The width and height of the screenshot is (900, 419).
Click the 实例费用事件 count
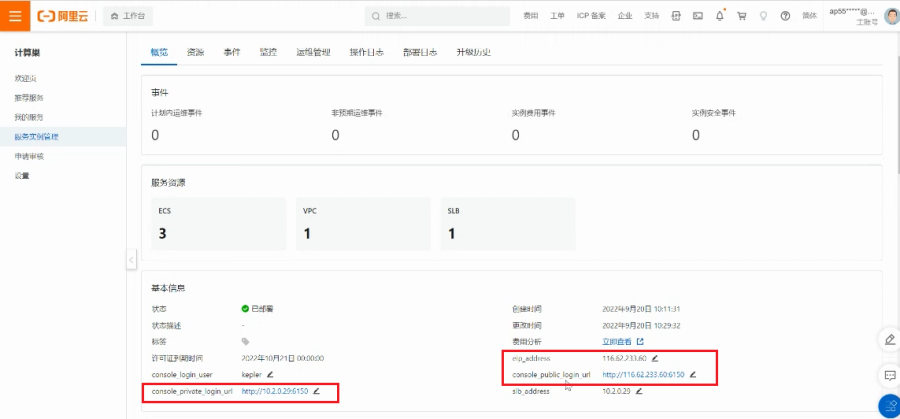(515, 135)
